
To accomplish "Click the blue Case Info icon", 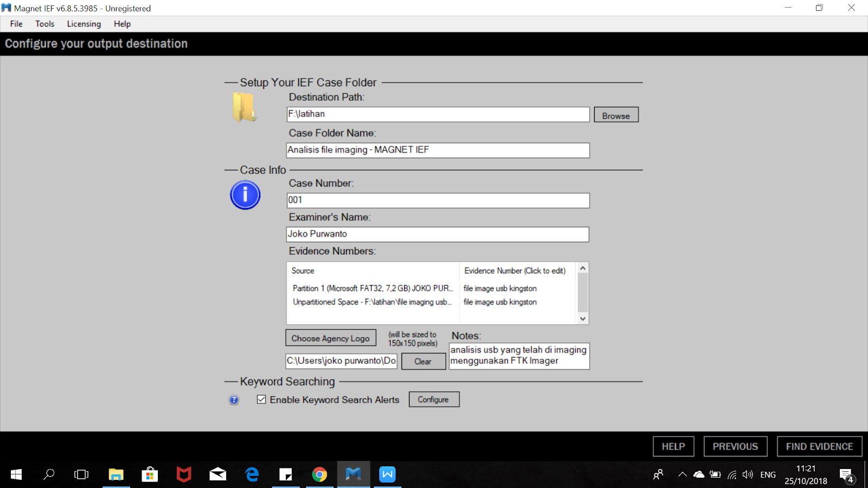I will (245, 195).
